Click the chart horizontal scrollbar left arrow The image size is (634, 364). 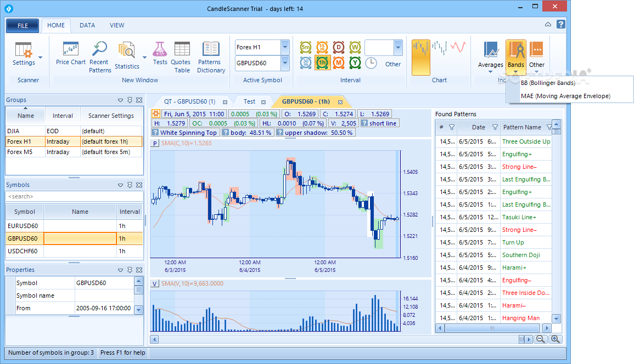[154, 339]
